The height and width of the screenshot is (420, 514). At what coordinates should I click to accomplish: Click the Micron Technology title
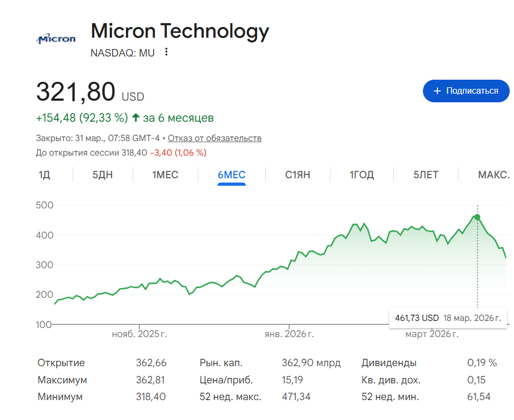pyautogui.click(x=180, y=31)
